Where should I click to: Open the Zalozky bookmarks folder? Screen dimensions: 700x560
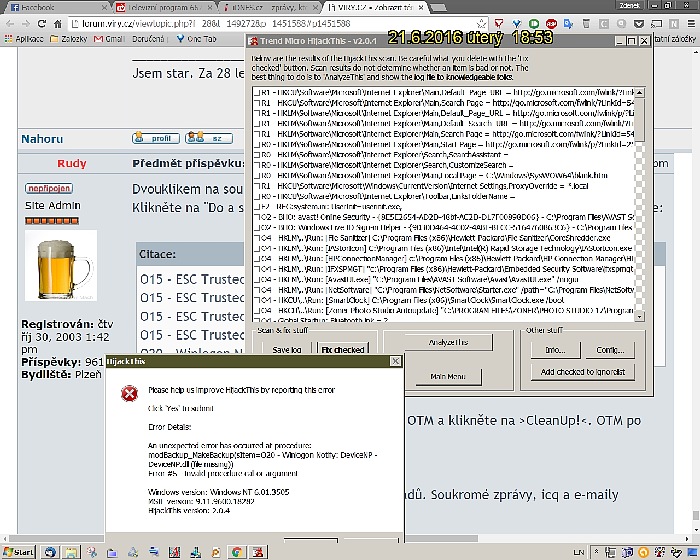click(69, 39)
